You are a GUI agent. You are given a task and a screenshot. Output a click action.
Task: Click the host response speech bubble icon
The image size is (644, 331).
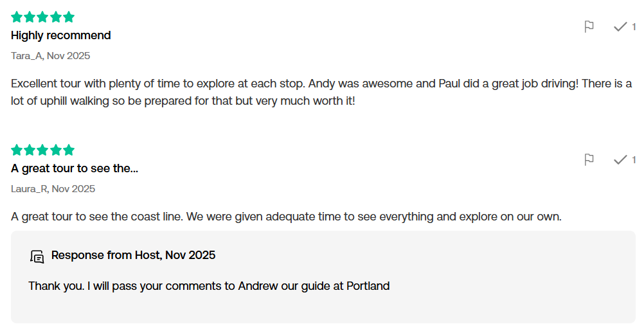point(37,256)
